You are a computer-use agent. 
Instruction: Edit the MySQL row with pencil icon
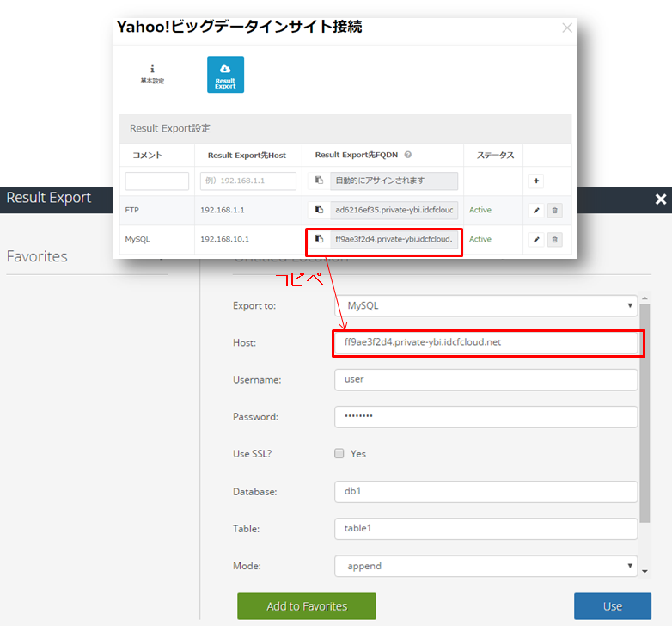[535, 239]
